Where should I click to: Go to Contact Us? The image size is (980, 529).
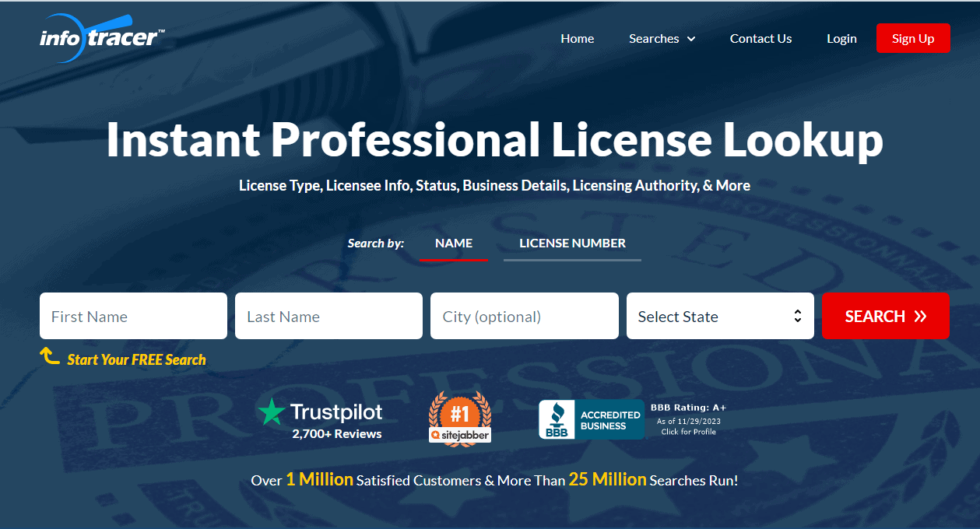click(760, 38)
